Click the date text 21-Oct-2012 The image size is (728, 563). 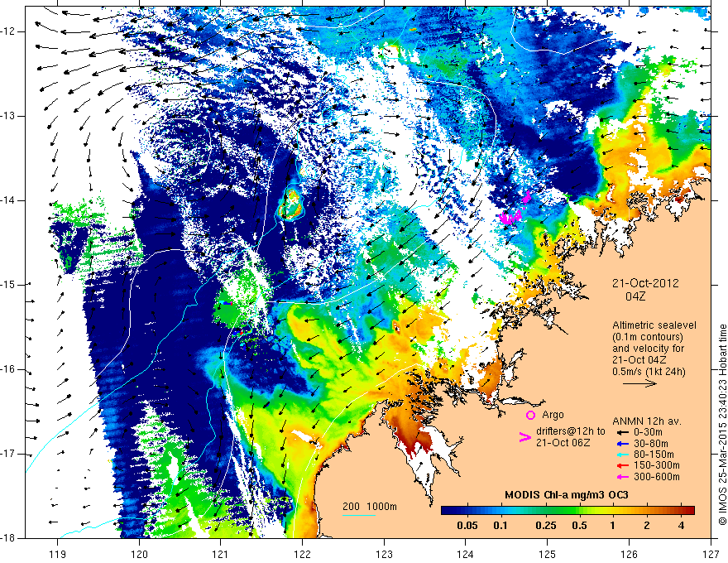click(x=645, y=283)
